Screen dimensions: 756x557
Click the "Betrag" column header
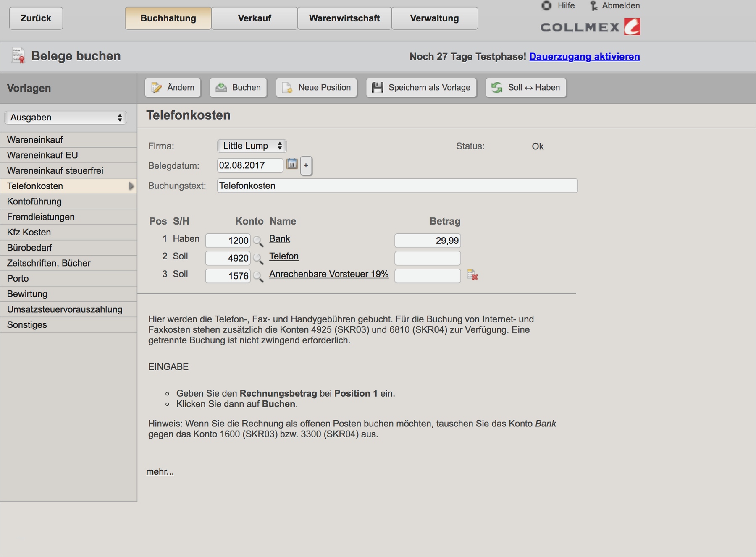[445, 221]
